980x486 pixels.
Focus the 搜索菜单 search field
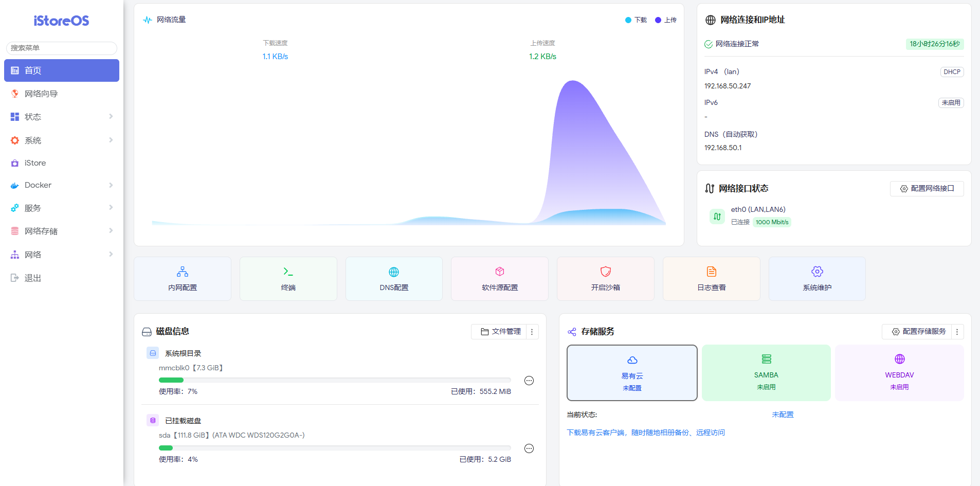point(62,48)
